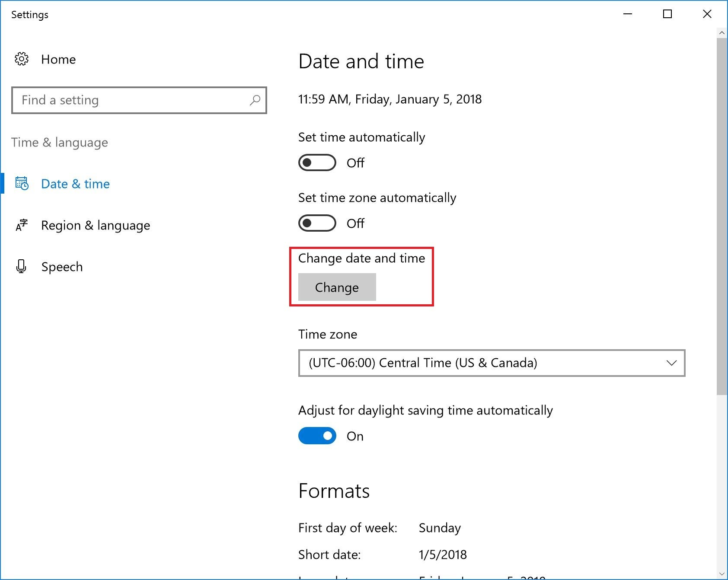The image size is (728, 580).
Task: Maximize the Settings window
Action: 667,14
